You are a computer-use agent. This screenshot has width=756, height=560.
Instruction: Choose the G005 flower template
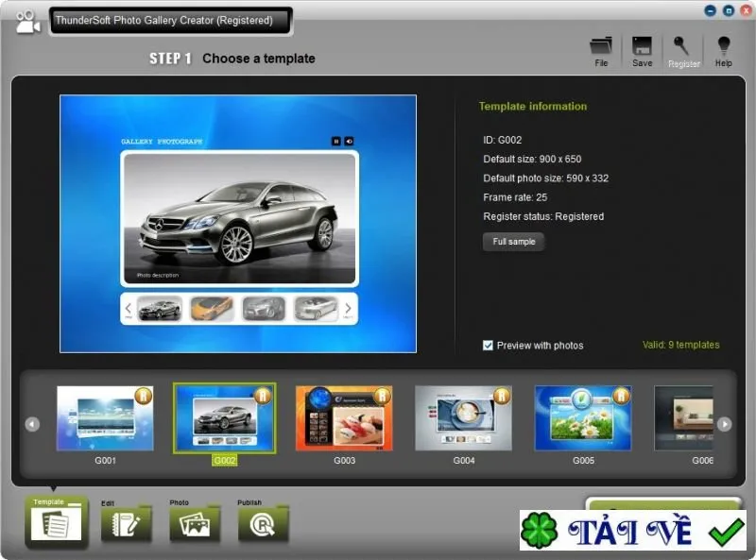click(x=583, y=418)
